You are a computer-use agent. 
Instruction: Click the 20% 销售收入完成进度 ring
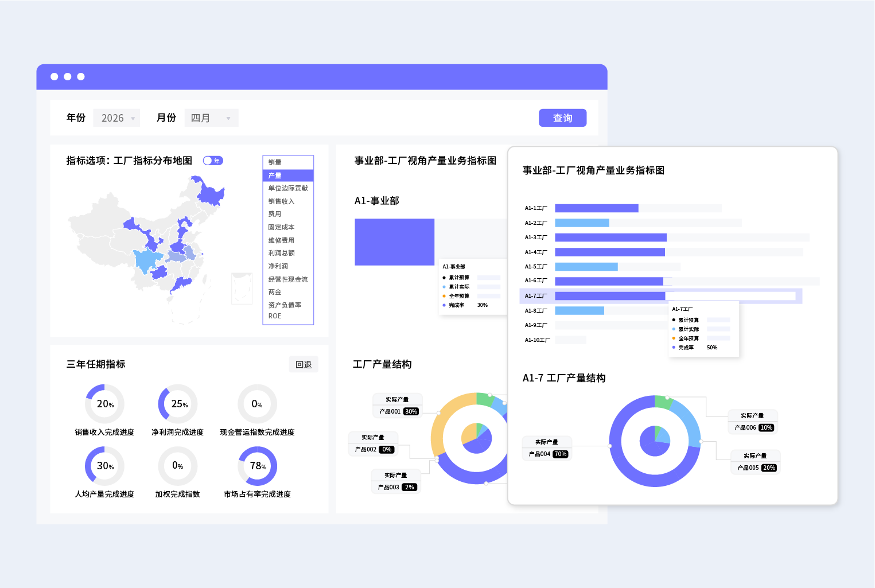point(104,404)
